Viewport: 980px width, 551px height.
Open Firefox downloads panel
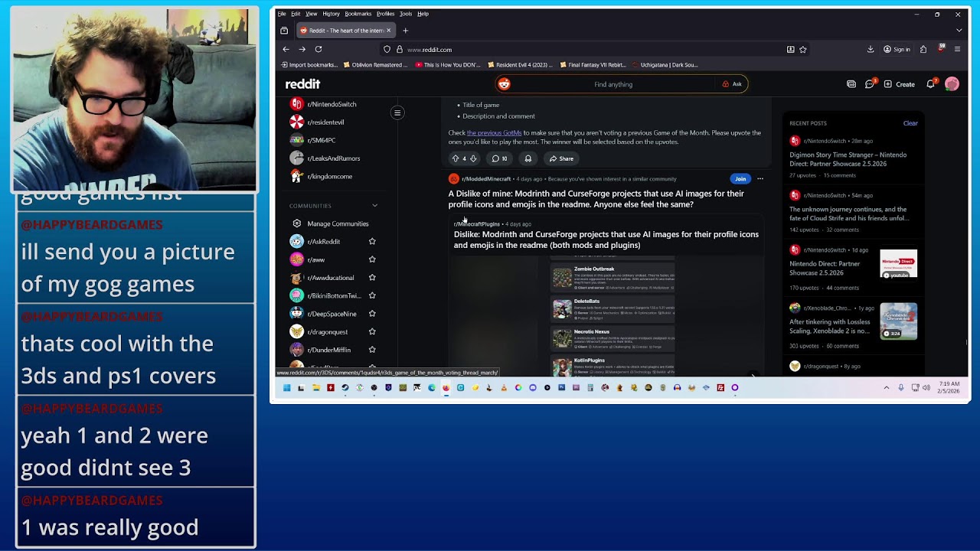871,49
